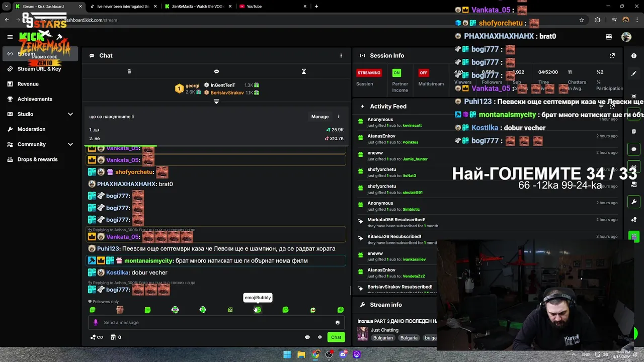This screenshot has height=362, width=644.
Task: Pop out the Session Info panel
Action: [612, 56]
